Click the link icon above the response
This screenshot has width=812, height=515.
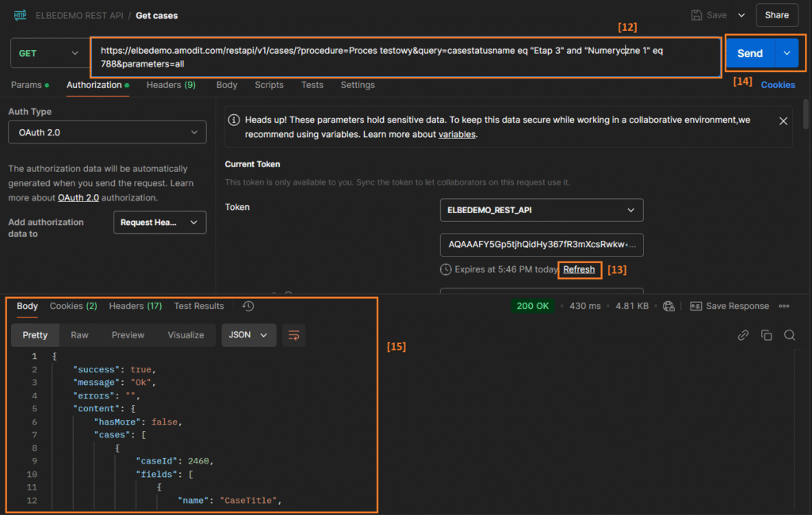coord(743,335)
